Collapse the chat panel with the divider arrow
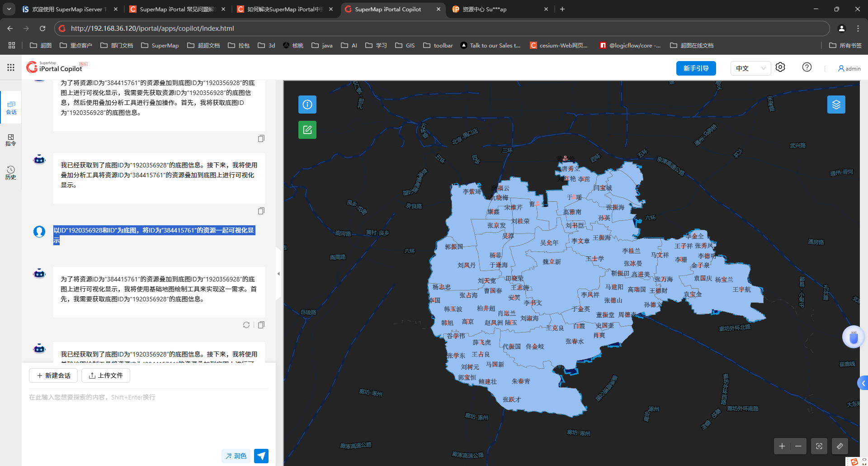868x466 pixels. point(278,273)
